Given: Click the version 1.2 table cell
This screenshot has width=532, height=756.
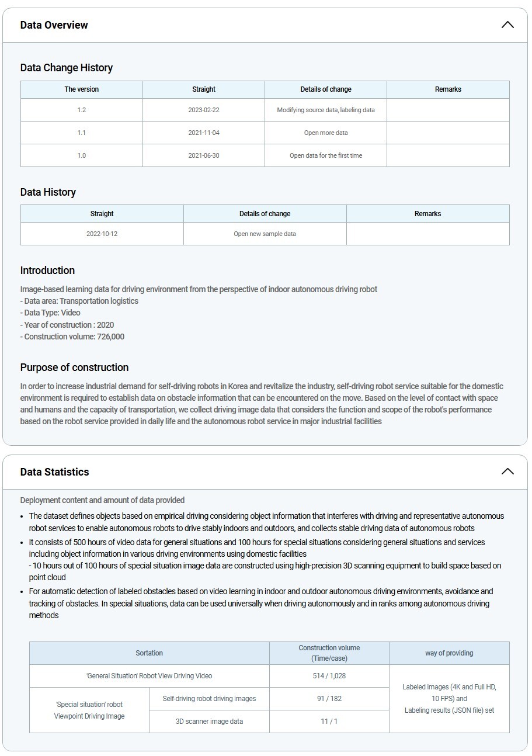Looking at the screenshot, I should pyautogui.click(x=82, y=110).
